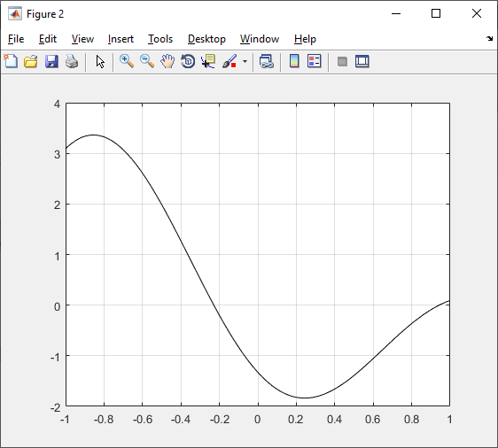The image size is (498, 448).
Task: Toggle the Edit Plot arrow pointer
Action: [x=100, y=61]
